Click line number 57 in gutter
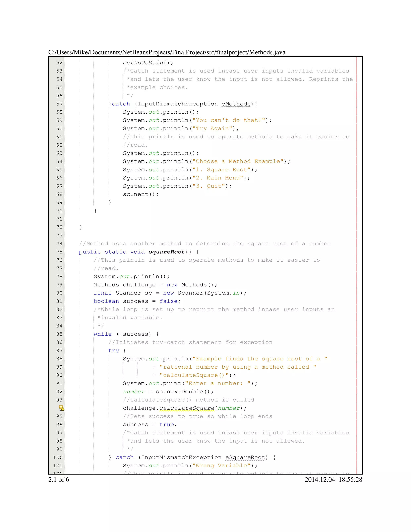Image resolution: width=411 pixels, height=532 pixels. click(59, 104)
